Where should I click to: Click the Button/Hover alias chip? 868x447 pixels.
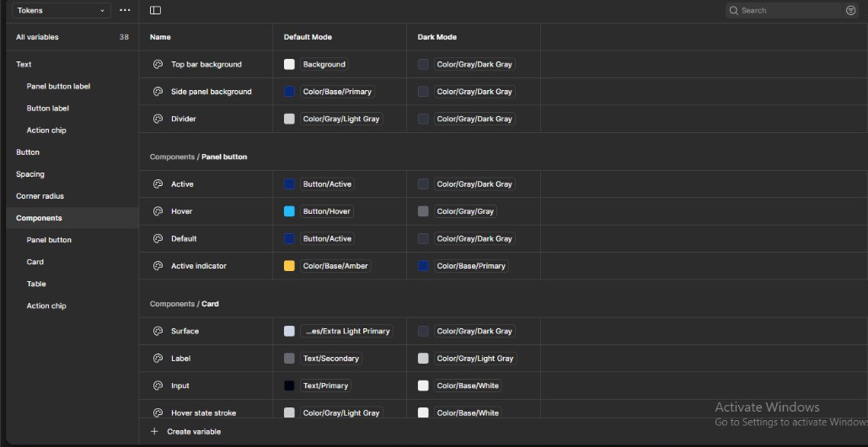327,211
